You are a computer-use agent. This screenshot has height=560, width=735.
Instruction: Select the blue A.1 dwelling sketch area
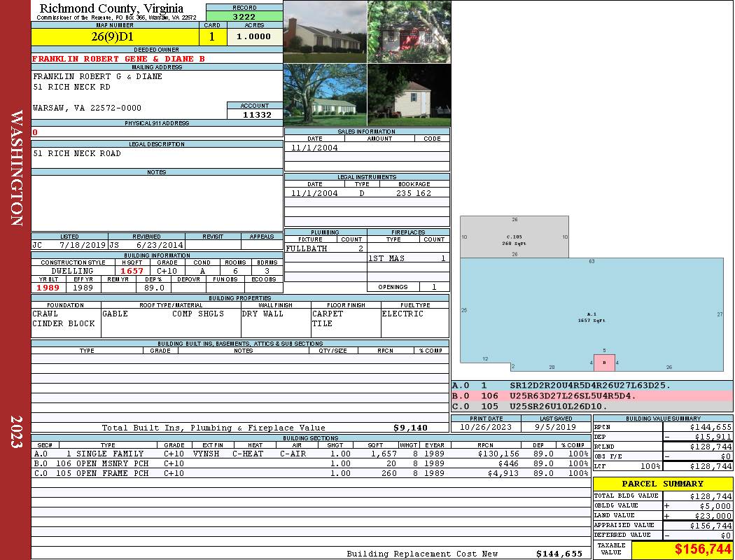pyautogui.click(x=591, y=315)
